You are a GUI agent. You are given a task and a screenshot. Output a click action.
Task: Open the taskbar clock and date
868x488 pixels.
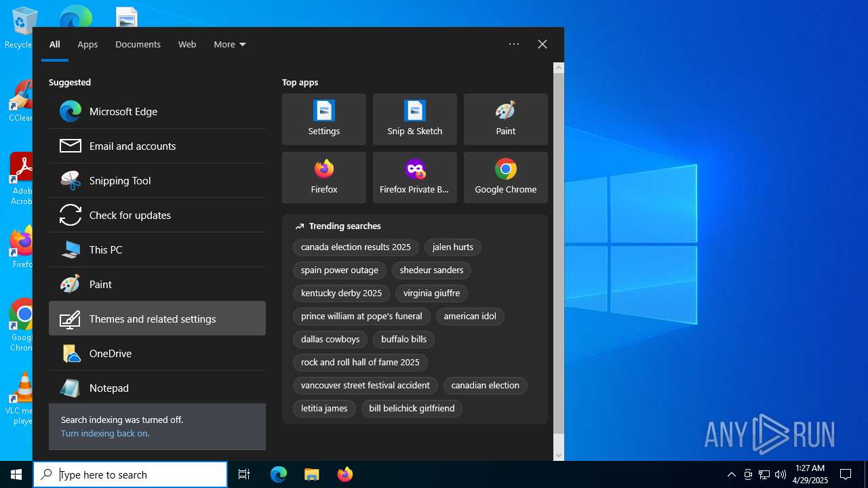[x=810, y=474]
